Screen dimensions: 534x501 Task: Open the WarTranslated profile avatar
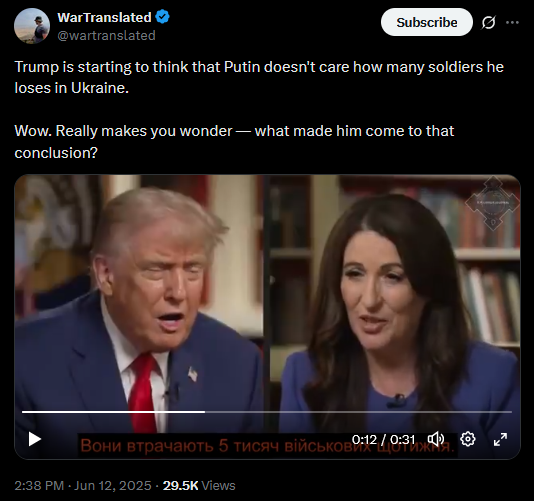(32, 26)
